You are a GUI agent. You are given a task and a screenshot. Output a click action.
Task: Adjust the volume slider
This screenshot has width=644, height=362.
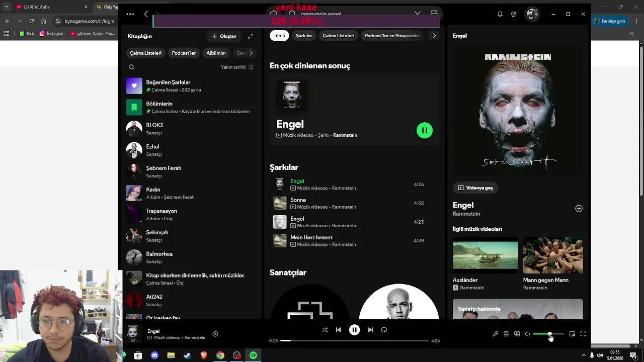point(548,334)
